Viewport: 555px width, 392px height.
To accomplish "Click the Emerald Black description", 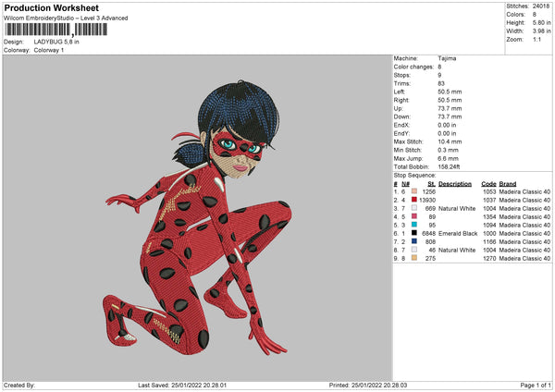I will (458, 234).
